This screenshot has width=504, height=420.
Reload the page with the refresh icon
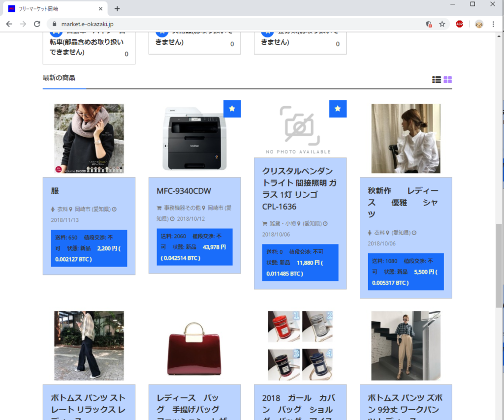tap(37, 24)
